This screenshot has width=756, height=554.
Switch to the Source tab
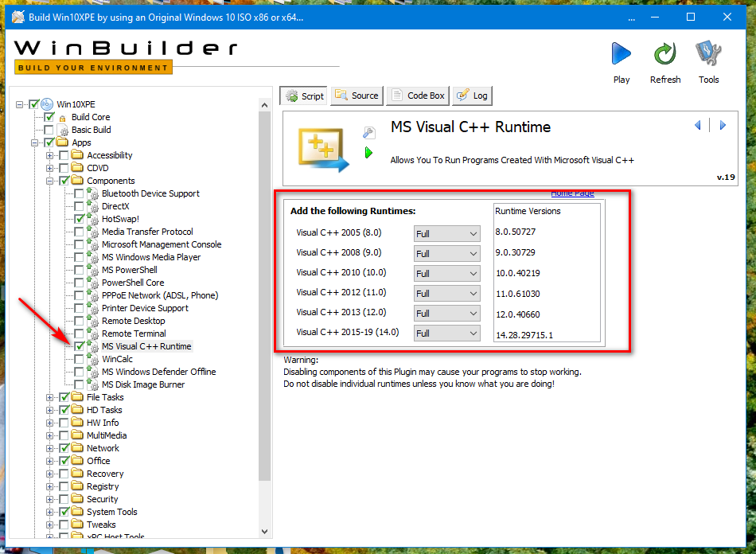[357, 96]
